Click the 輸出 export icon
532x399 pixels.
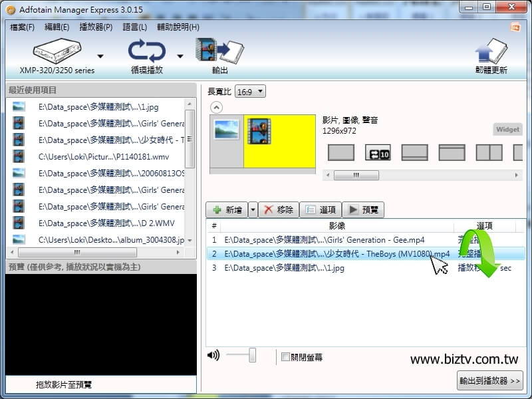pos(219,51)
